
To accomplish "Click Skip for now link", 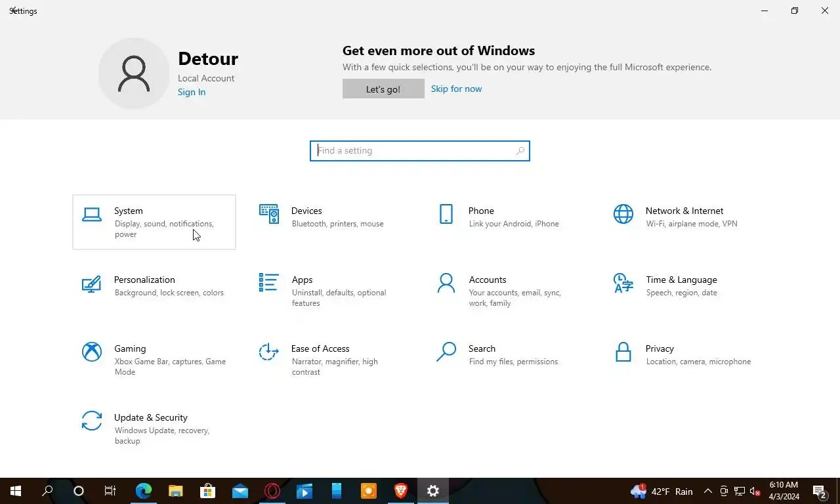I will [456, 89].
